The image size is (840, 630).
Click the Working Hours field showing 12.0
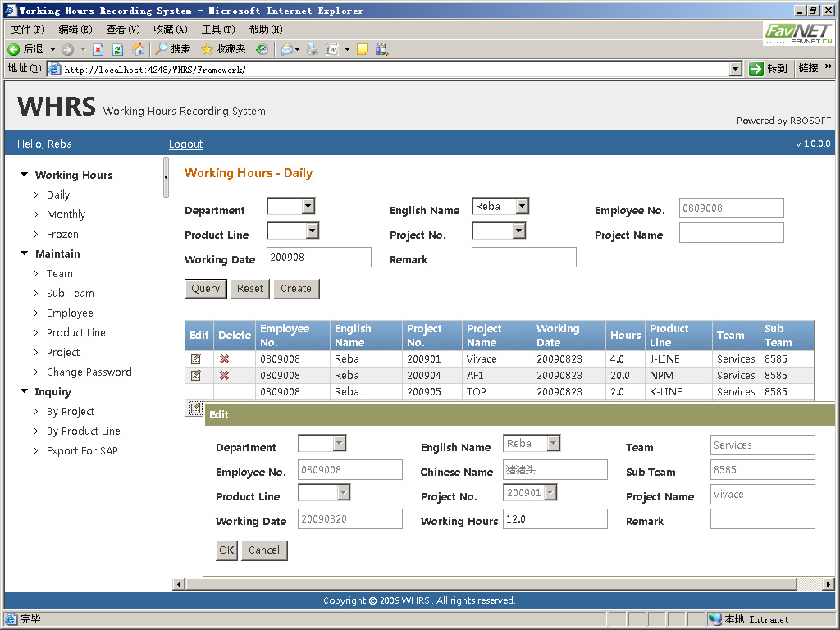pyautogui.click(x=555, y=519)
